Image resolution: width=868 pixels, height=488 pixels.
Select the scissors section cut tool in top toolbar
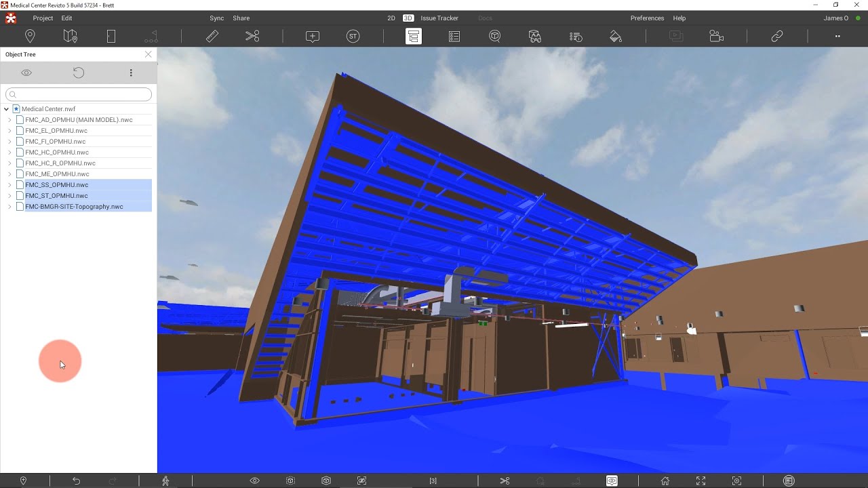[253, 37]
